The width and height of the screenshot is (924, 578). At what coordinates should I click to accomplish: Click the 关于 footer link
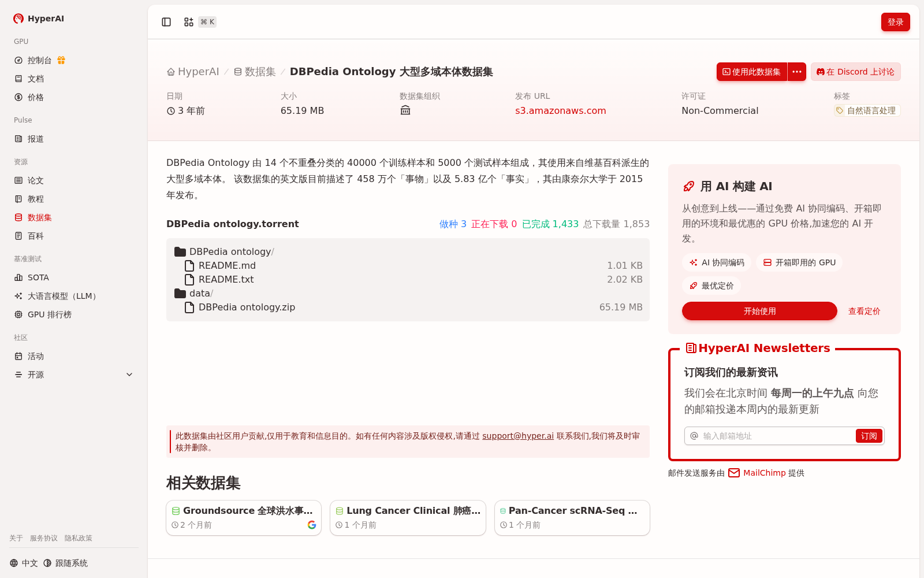tap(16, 538)
